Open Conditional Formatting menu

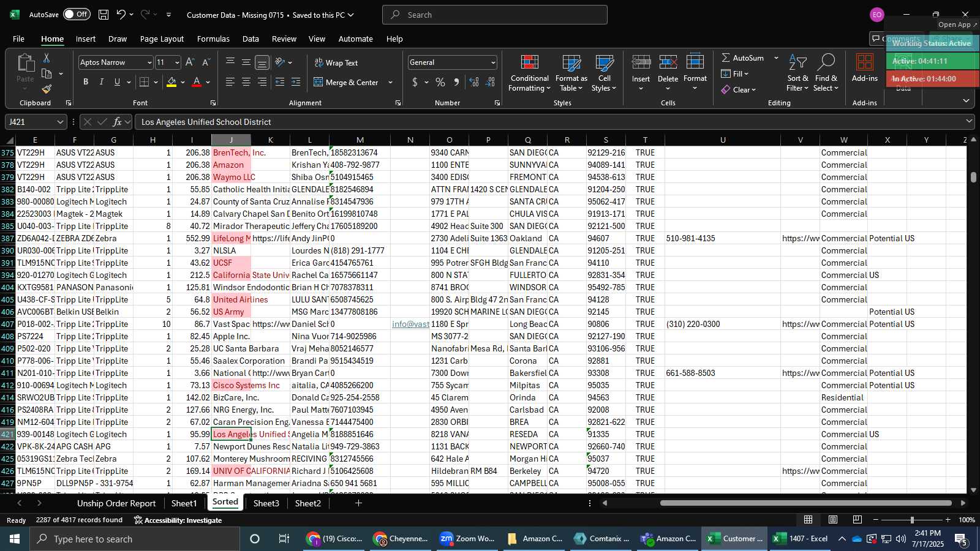point(529,73)
